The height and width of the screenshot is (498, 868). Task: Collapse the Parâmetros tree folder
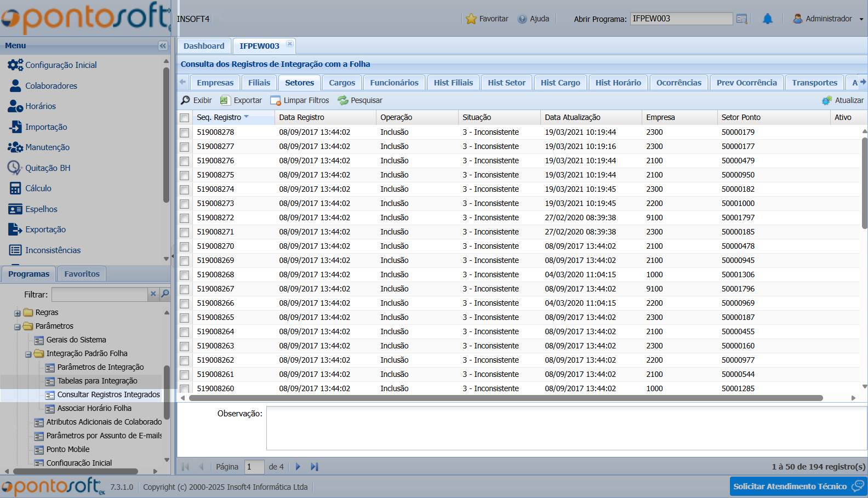[18, 327]
